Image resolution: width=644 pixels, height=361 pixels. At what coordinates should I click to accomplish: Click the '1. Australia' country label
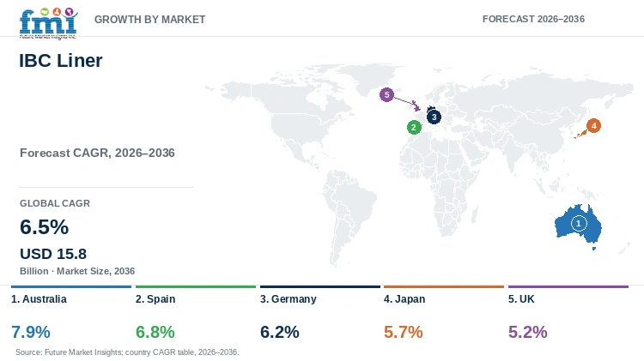pos(39,299)
